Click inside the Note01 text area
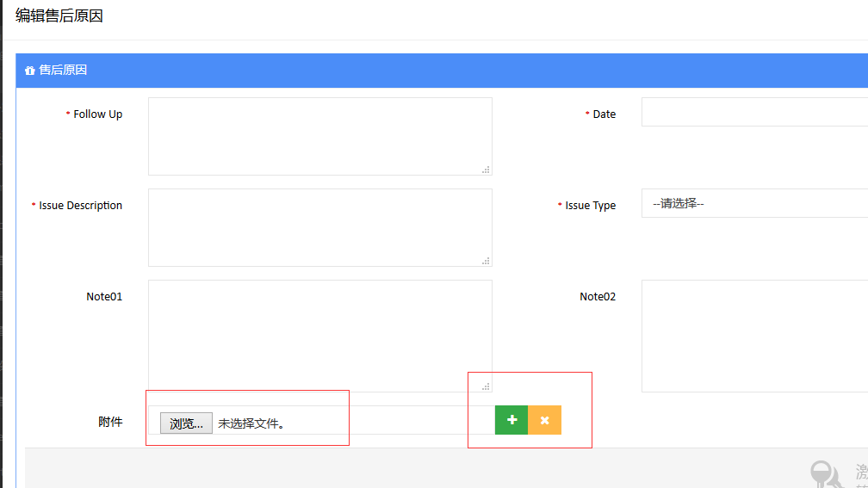This screenshot has width=868, height=488. (320, 336)
